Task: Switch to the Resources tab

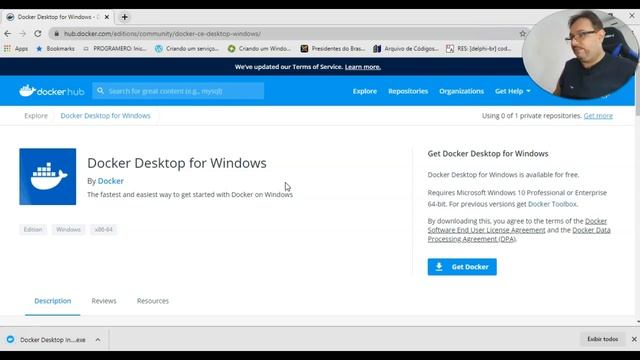Action: (x=153, y=301)
